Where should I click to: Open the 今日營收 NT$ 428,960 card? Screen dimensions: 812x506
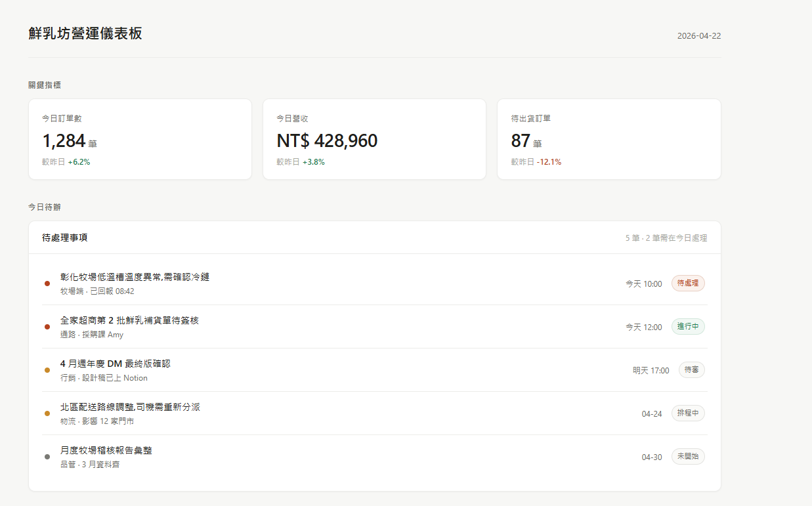(x=374, y=139)
